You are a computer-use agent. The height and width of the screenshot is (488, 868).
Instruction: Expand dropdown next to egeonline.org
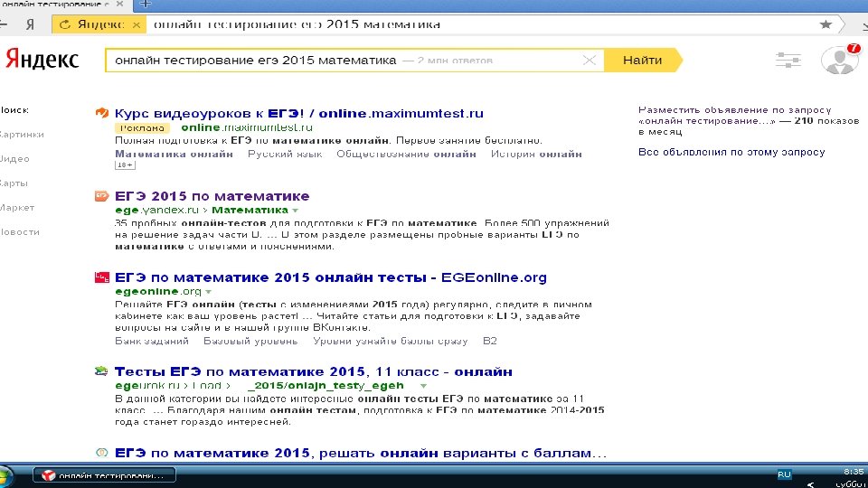click(209, 292)
